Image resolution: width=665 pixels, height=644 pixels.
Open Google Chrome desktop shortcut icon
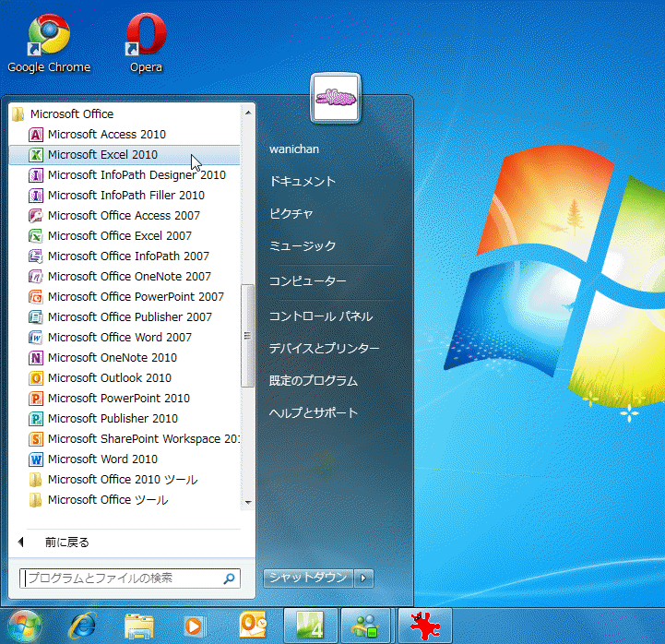(49, 36)
